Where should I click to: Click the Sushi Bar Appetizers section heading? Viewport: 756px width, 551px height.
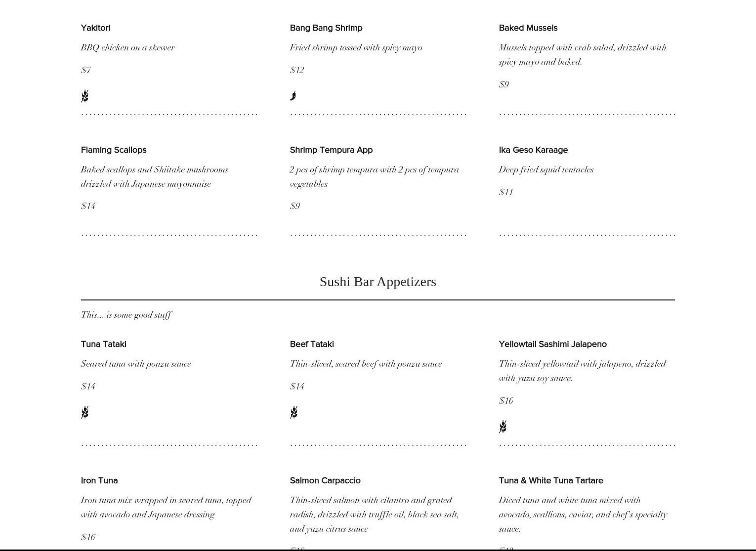click(378, 282)
